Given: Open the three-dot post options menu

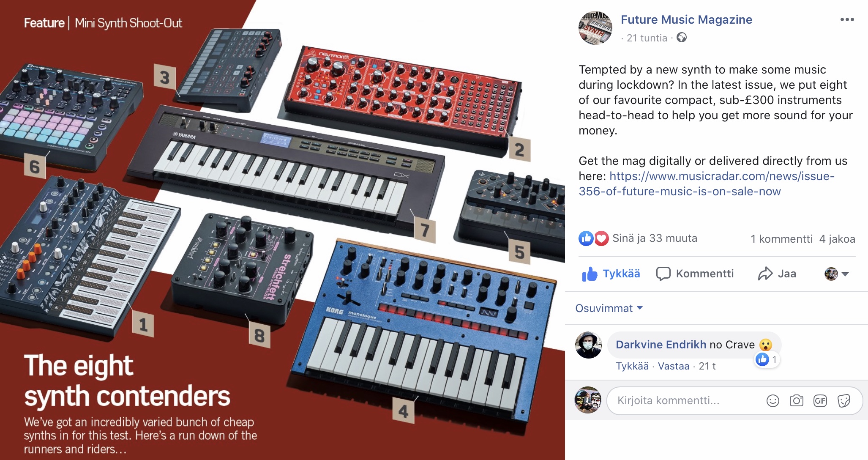Looking at the screenshot, I should 847,19.
